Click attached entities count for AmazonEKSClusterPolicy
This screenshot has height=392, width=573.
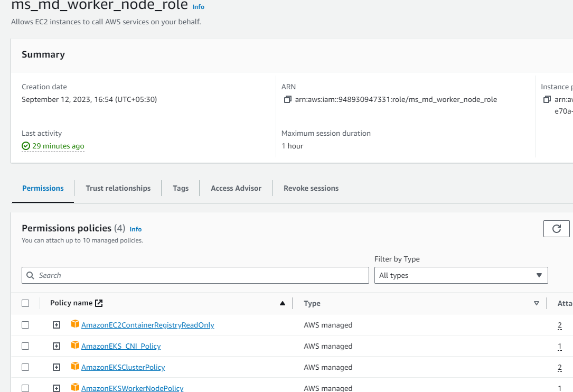(559, 368)
